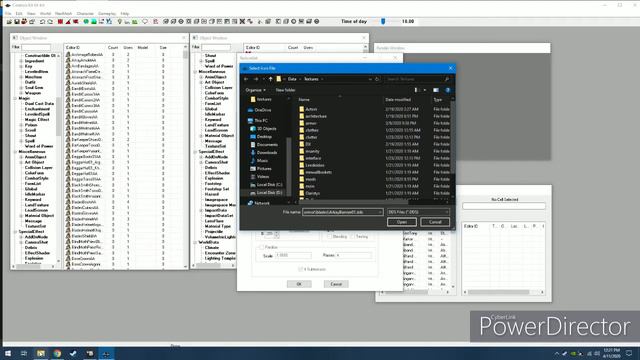
Task: Select the Actors folder in file list
Action: click(x=311, y=109)
